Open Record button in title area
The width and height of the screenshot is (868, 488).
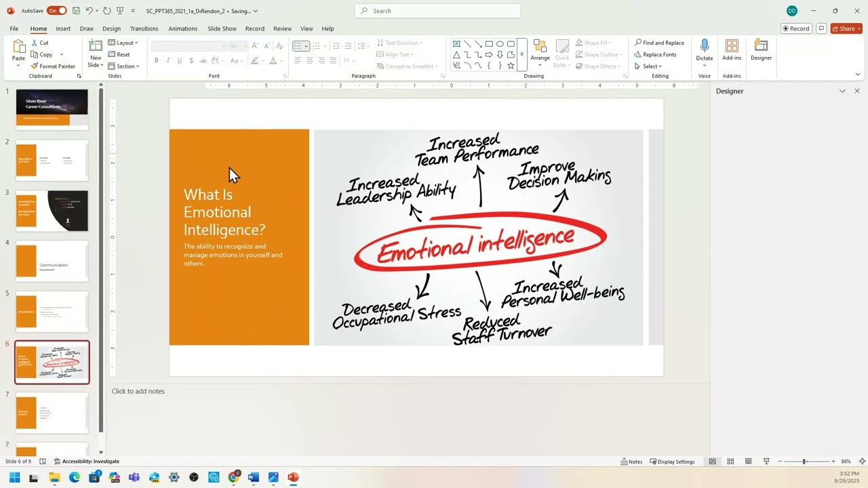[795, 28]
